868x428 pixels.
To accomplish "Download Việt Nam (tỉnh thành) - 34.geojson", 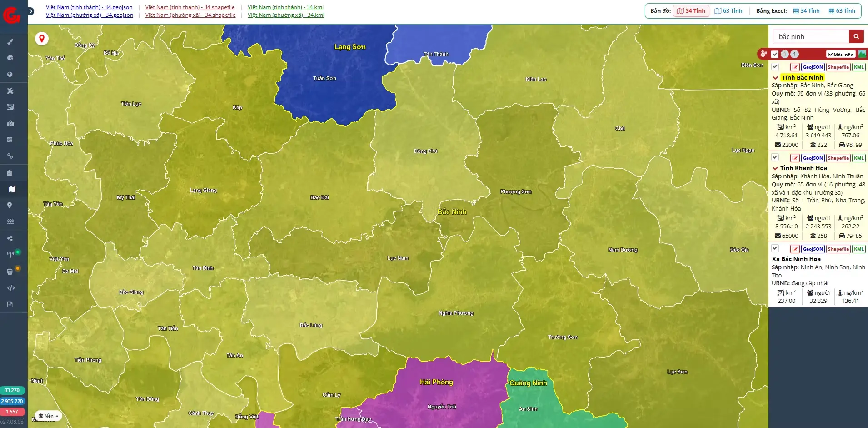I will click(x=89, y=7).
